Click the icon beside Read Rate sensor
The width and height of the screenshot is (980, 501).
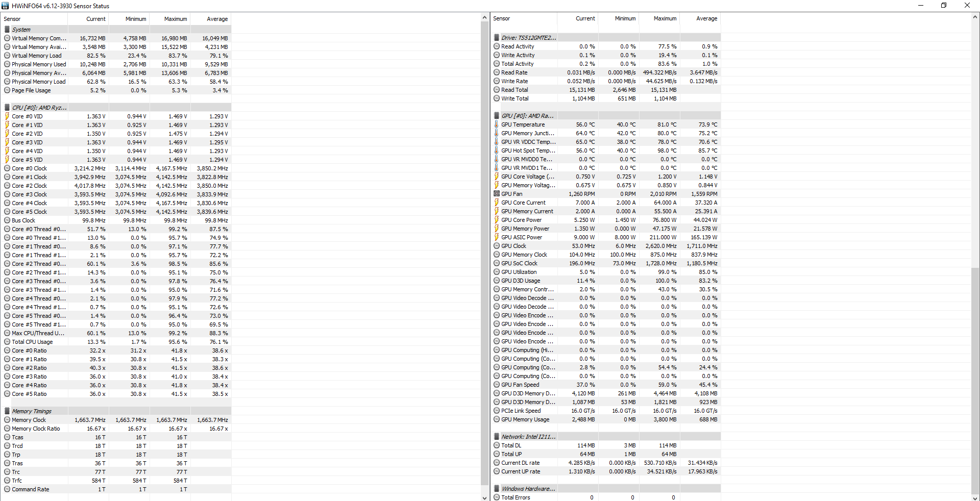coord(496,72)
